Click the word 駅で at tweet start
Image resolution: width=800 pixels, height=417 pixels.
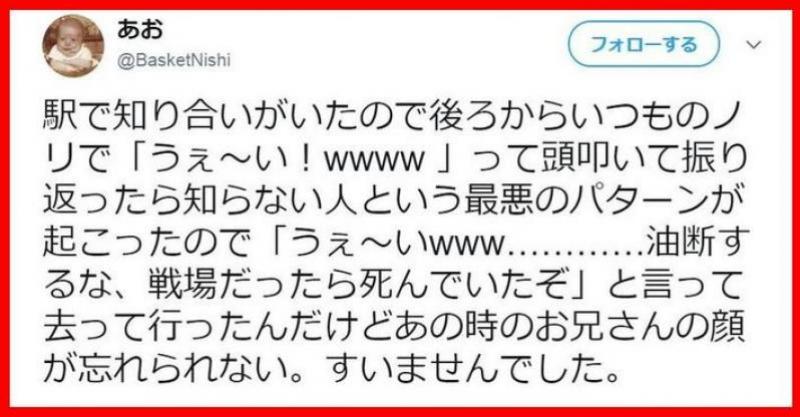pyautogui.click(x=77, y=117)
